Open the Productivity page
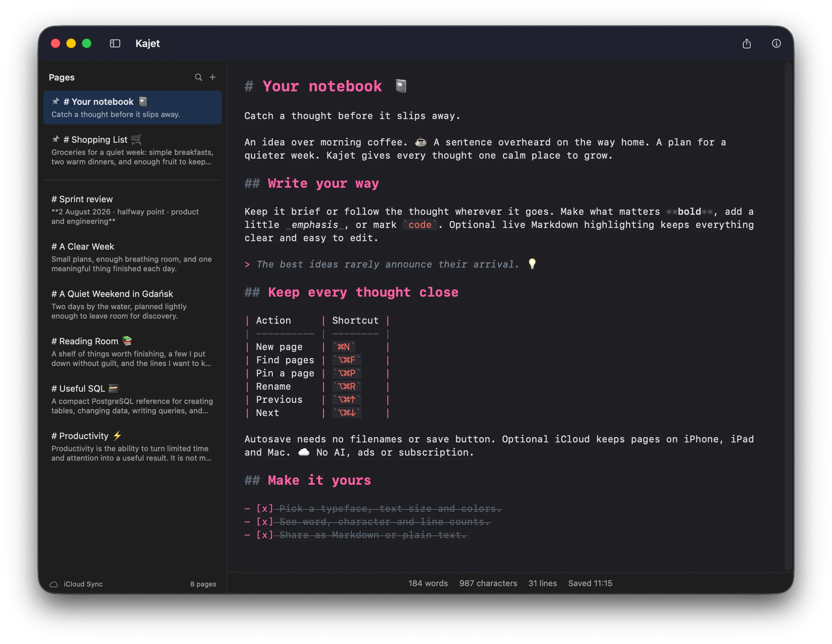Screen dimensions: 832x644 [x=133, y=446]
